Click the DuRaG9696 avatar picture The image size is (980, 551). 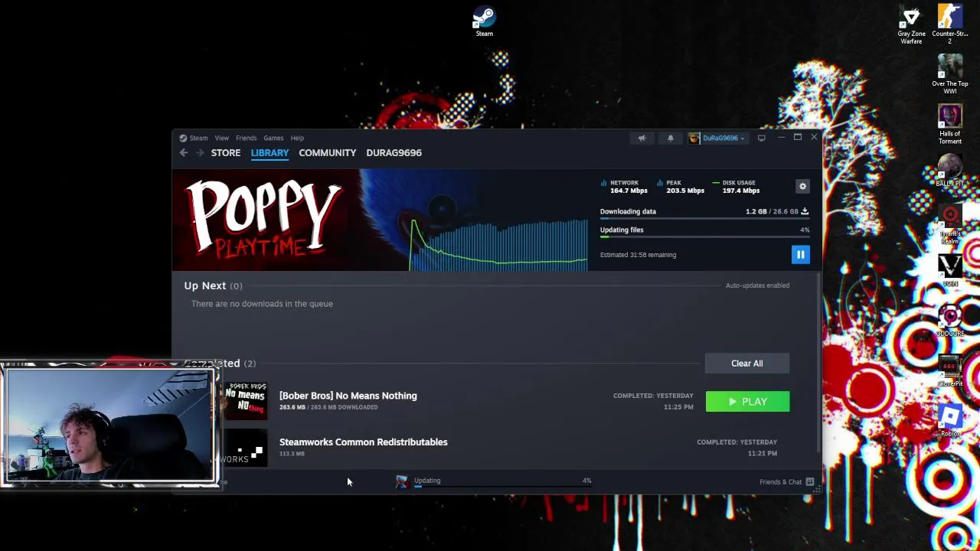(694, 138)
